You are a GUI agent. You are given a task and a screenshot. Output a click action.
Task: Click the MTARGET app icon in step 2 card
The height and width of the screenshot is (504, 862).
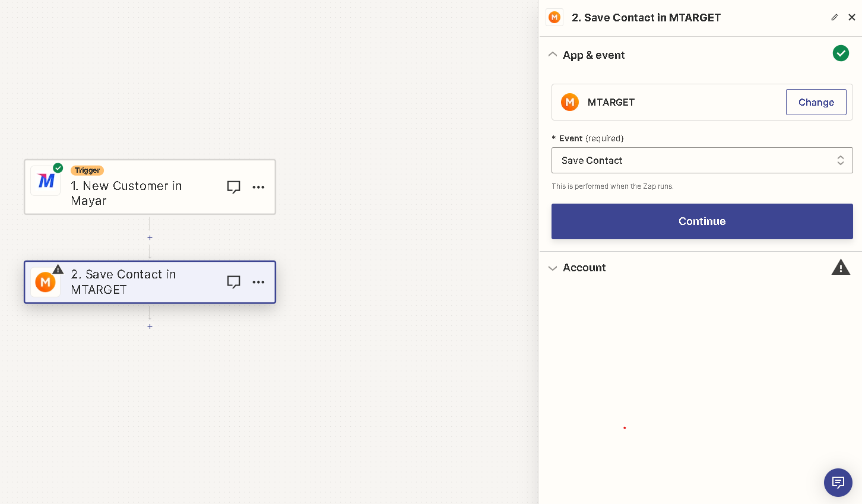(46, 282)
